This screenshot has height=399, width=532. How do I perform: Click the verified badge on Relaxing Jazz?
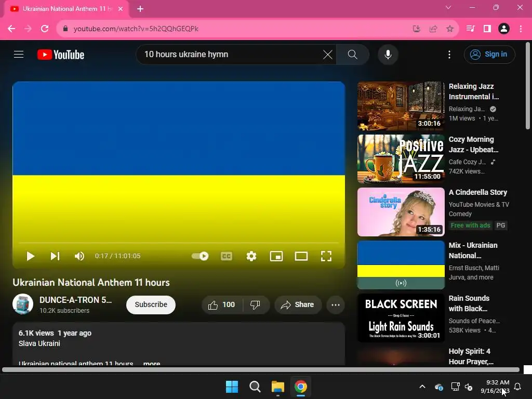click(x=493, y=109)
